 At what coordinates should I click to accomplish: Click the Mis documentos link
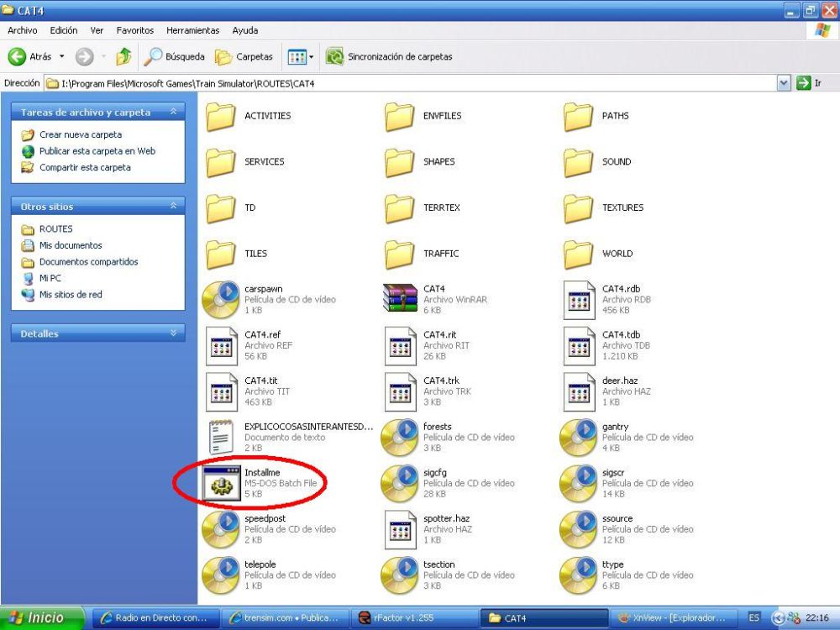coord(71,245)
